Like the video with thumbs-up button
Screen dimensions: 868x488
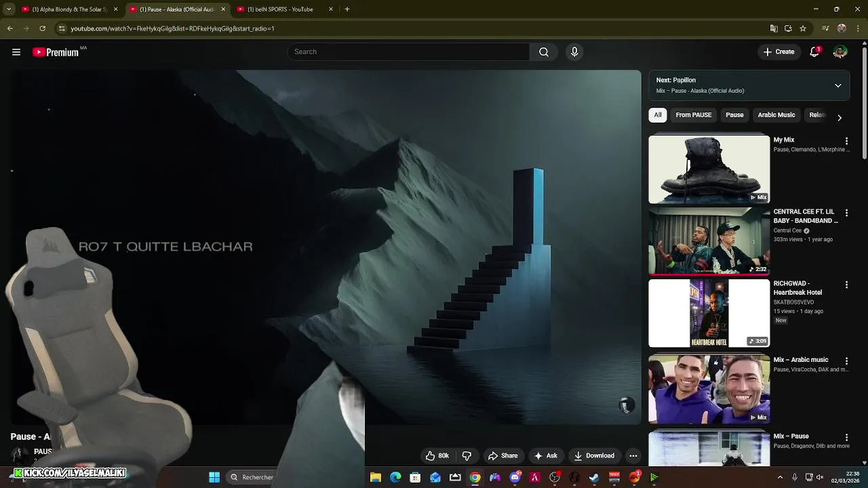pyautogui.click(x=437, y=456)
